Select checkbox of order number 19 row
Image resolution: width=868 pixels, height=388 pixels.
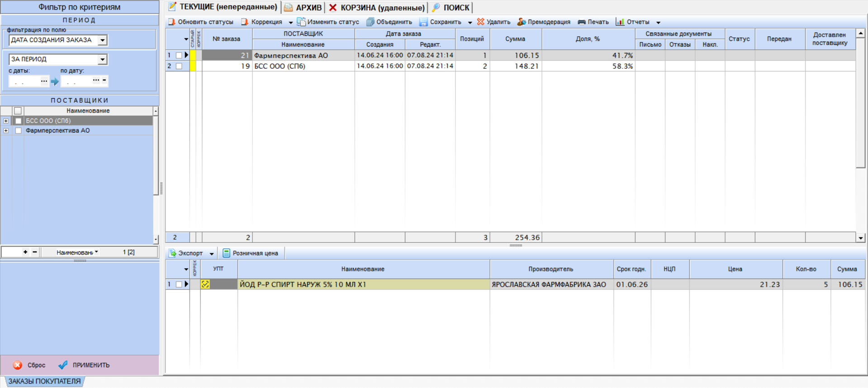[179, 66]
